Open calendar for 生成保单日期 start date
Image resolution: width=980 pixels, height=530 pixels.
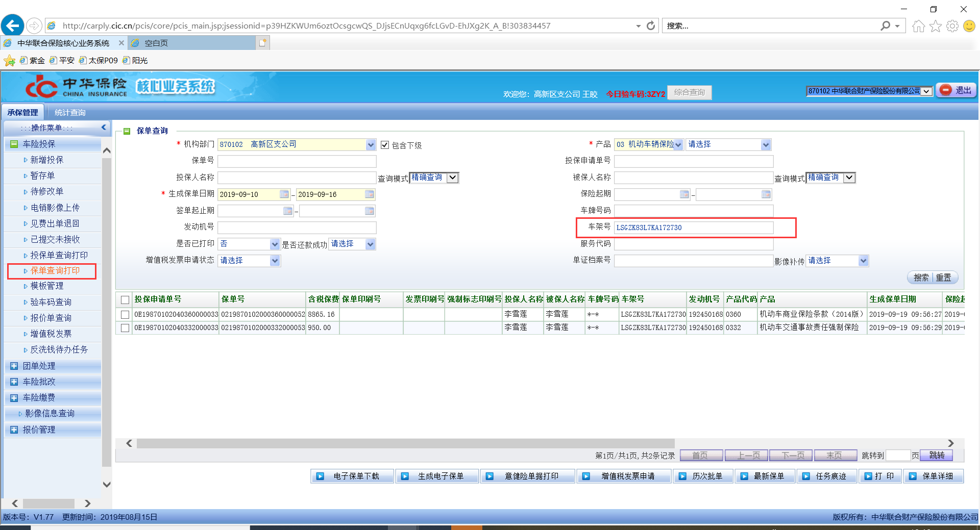284,194
